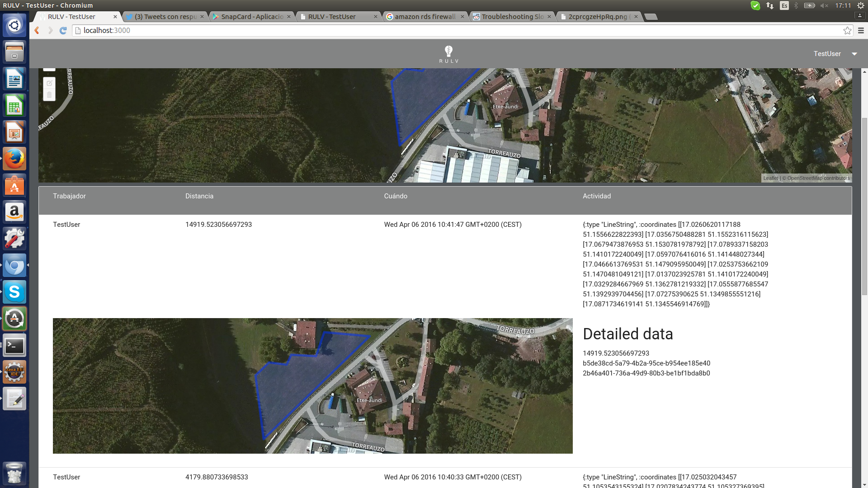Switch to Chromium in the launcher
Image resolution: width=868 pixels, height=488 pixels.
(14, 265)
